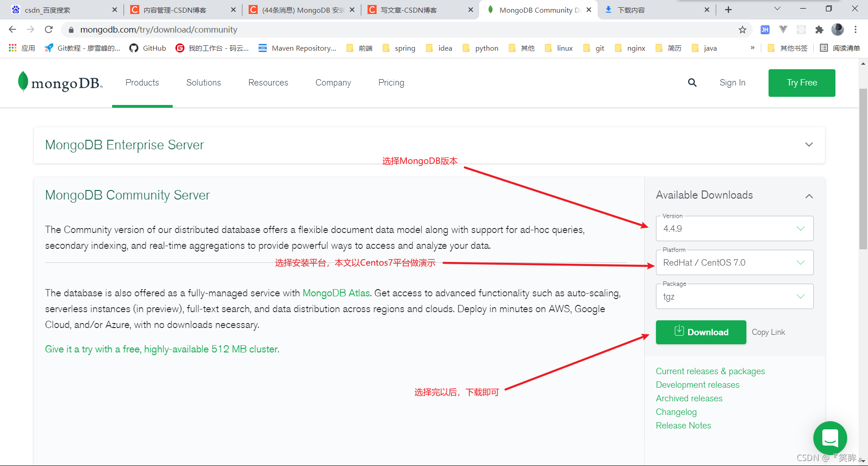The height and width of the screenshot is (466, 868).
Task: Click the browser back arrow
Action: pos(12,29)
